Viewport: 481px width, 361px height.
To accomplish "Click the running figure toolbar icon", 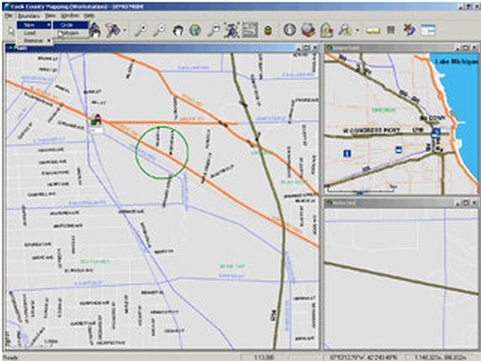I will (231, 30).
